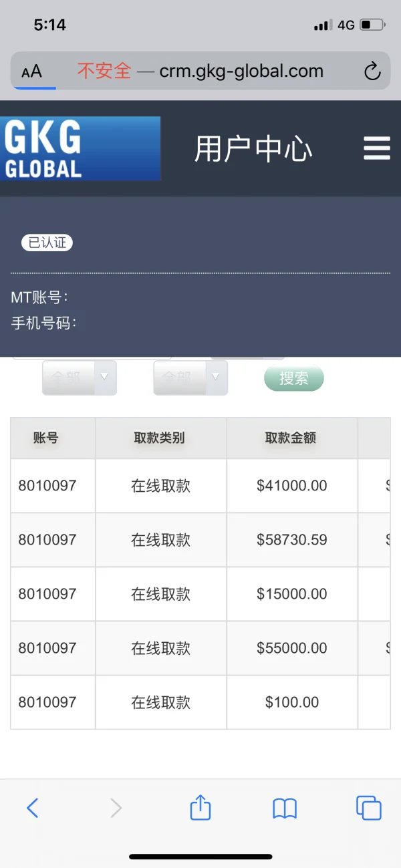
Task: Open Safari bookmarks book icon
Action: point(285,809)
